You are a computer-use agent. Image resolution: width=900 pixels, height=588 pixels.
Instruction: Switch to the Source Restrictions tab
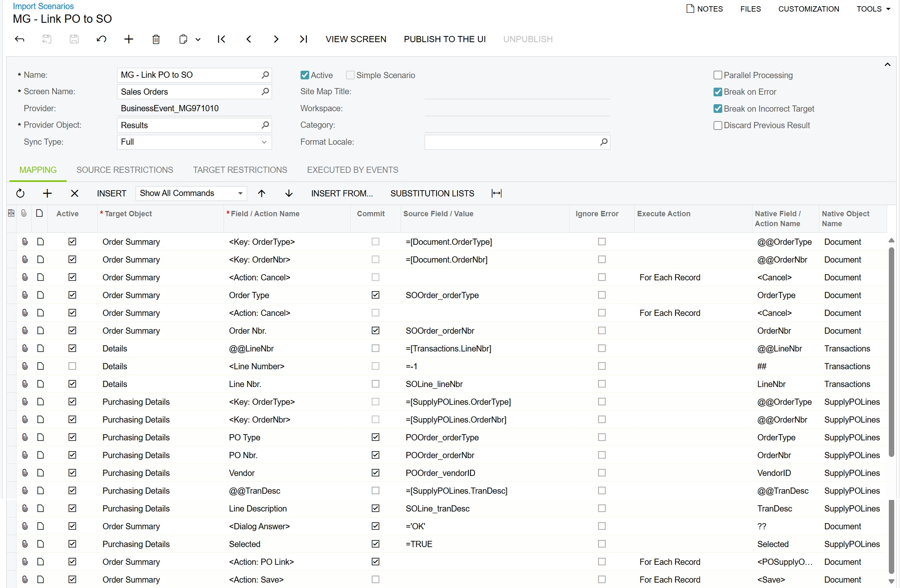coord(125,170)
